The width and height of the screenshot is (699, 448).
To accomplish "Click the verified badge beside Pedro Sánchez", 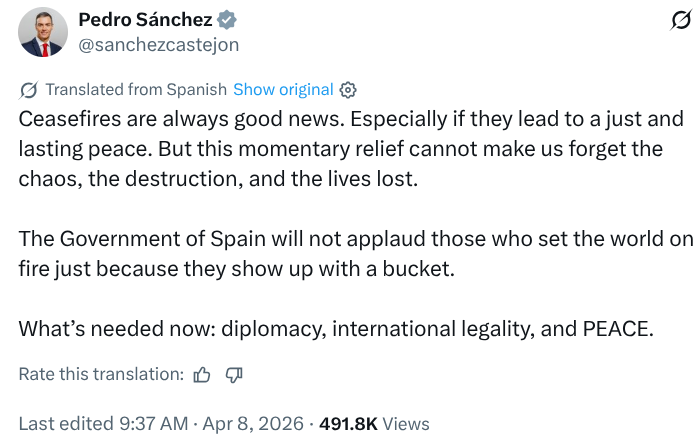I will tap(227, 20).
